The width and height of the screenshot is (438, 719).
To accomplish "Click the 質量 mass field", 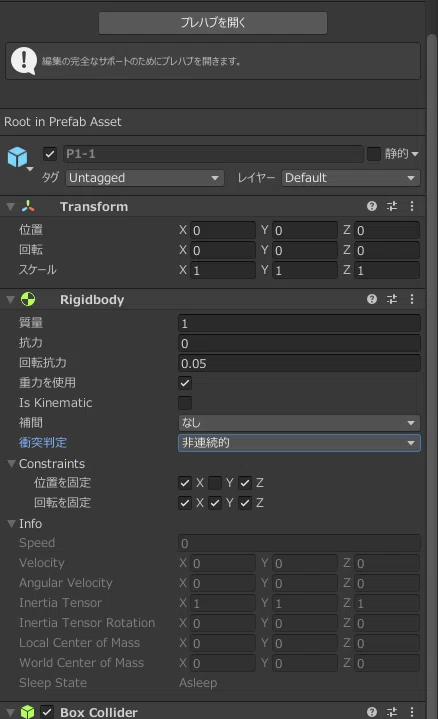I will pyautogui.click(x=299, y=323).
